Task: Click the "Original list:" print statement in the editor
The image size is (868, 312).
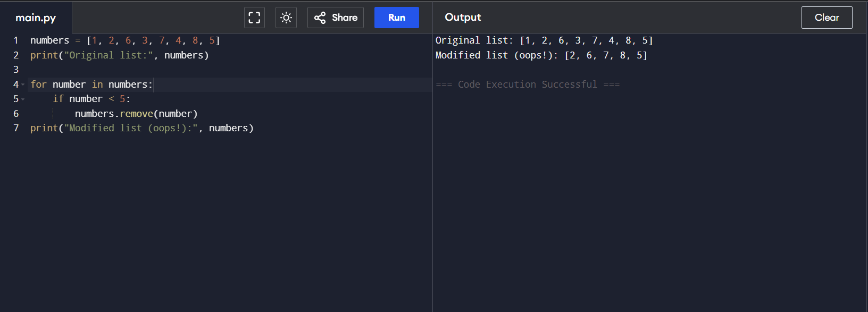Action: tap(119, 55)
